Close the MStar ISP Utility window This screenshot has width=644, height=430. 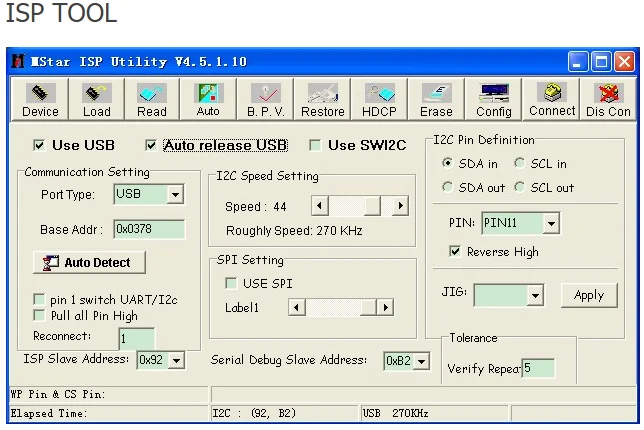coord(624,62)
